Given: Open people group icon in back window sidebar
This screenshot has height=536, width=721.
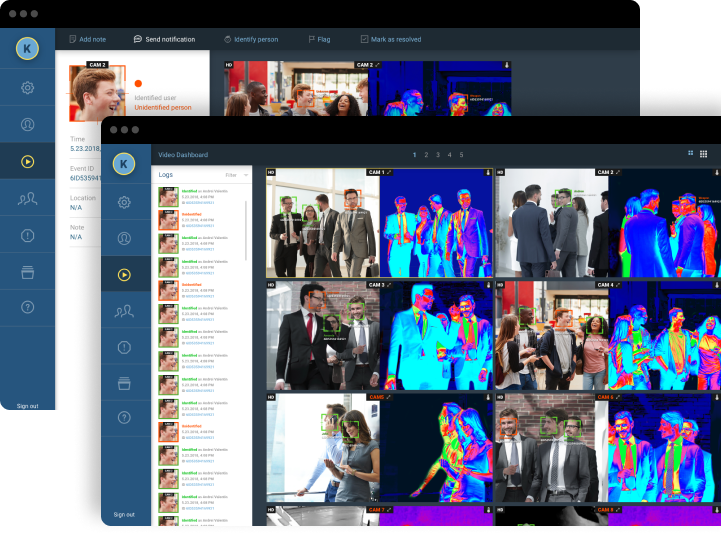Looking at the screenshot, I should 27,198.
